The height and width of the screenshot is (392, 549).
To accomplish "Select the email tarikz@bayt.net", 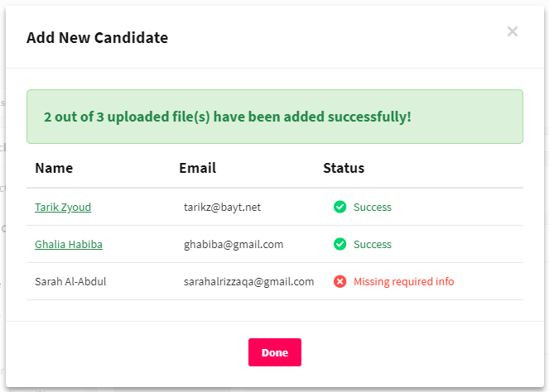I will click(222, 207).
